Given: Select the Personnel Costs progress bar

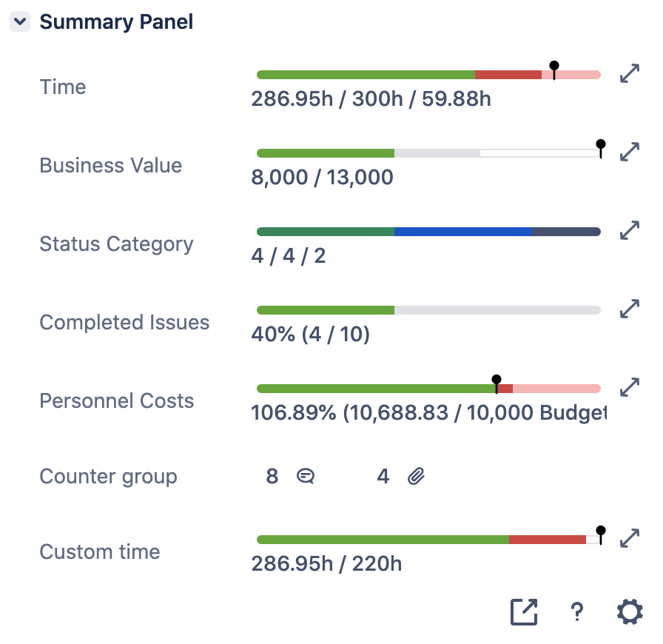Looking at the screenshot, I should [429, 388].
